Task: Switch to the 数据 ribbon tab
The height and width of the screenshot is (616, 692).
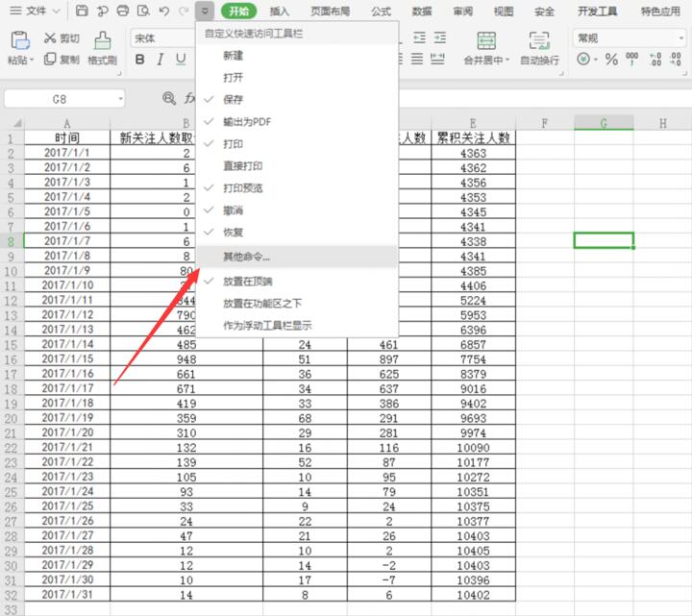Action: click(x=422, y=11)
